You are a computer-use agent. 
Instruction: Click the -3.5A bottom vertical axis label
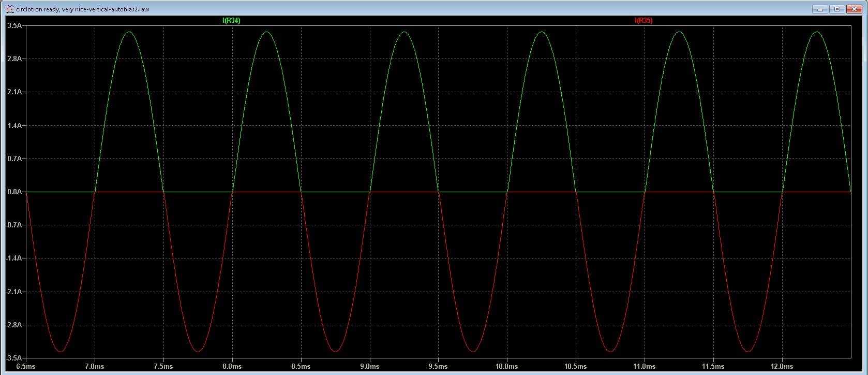(x=14, y=358)
